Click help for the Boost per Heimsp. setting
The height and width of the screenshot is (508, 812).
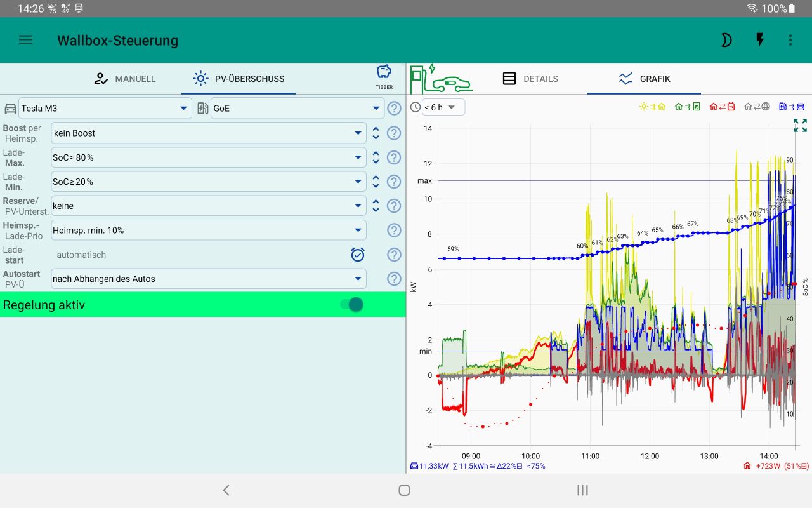[394, 133]
